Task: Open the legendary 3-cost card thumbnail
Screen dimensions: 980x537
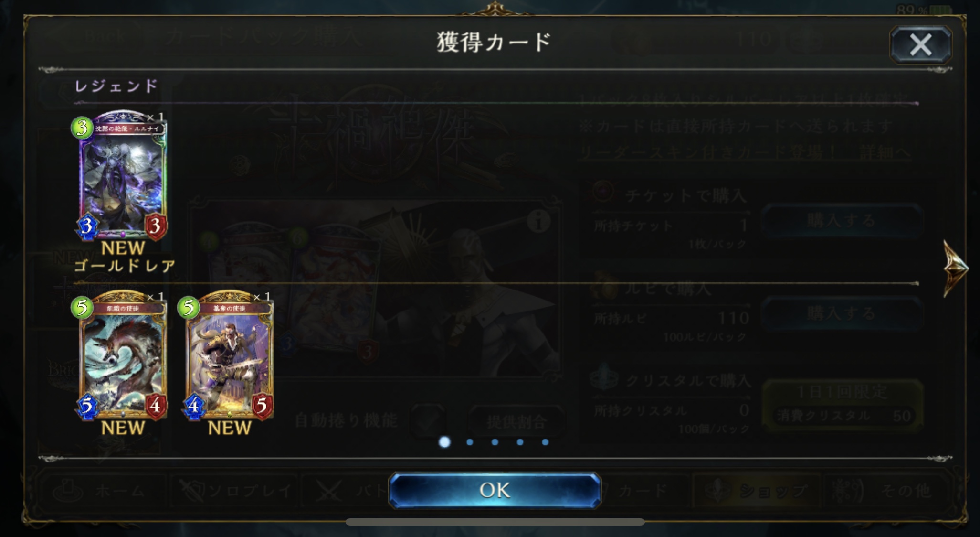Action: pos(123,174)
